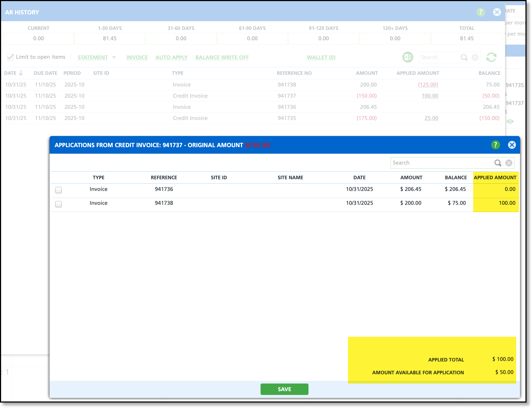Check the box for invoice 941736
Image resolution: width=532 pixels, height=408 pixels.
58,190
